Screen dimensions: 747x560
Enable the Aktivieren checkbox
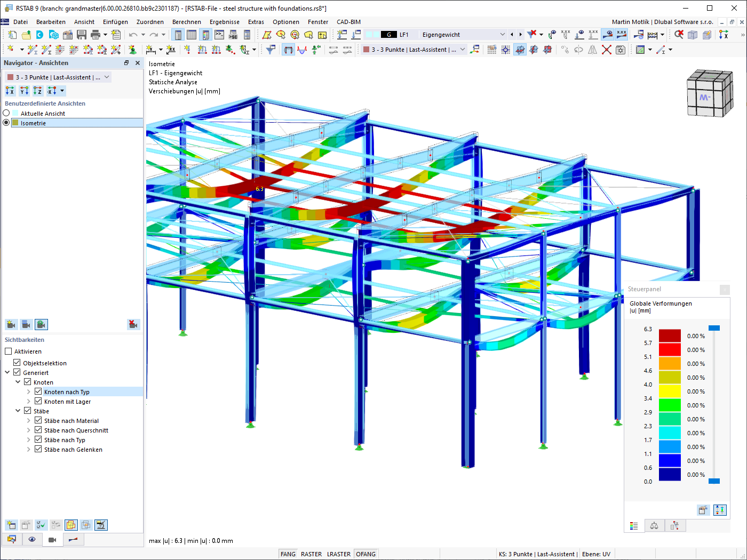8,351
